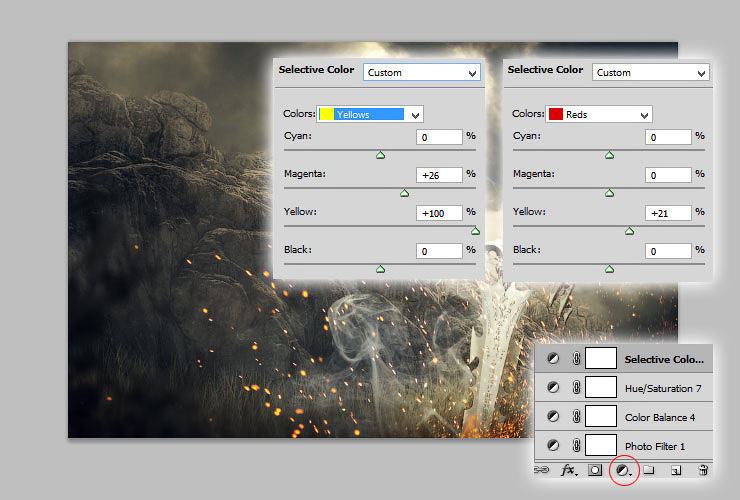
Task: Click Yellow +21 value field
Action: (668, 213)
